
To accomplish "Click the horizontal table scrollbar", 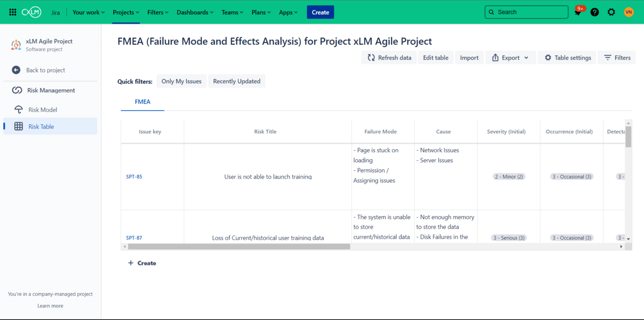I will tap(239, 247).
